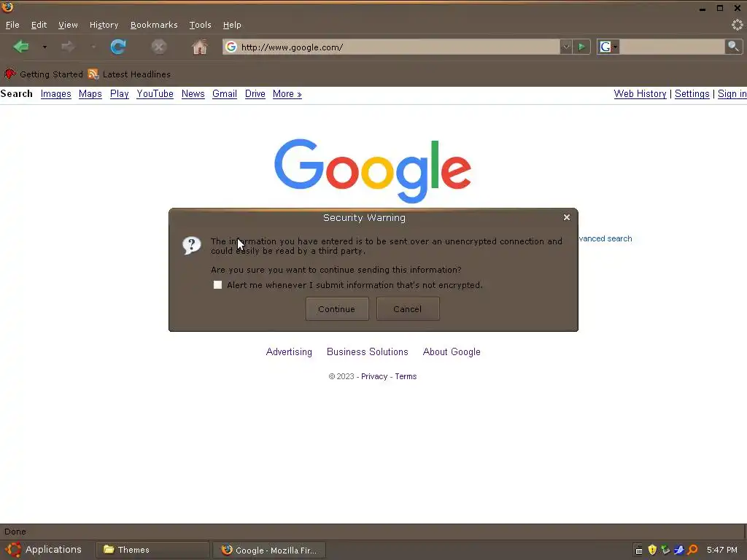Open the Images link
This screenshot has width=747, height=560.
coord(55,94)
